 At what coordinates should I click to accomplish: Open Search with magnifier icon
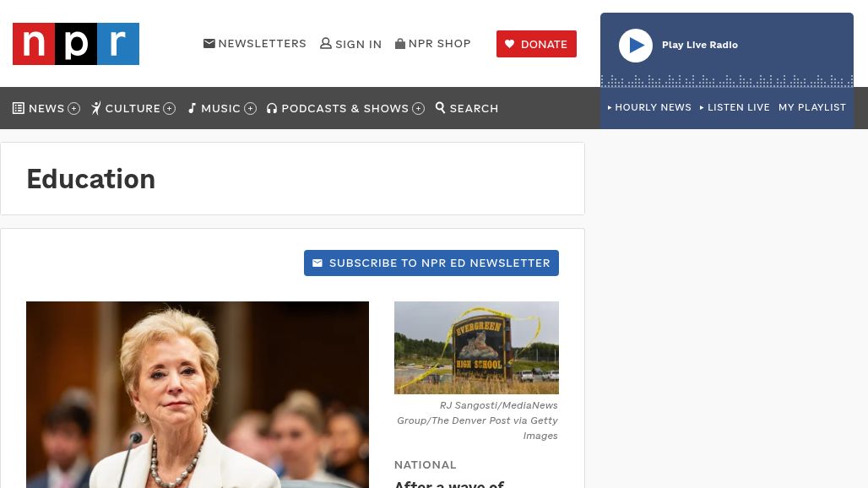[441, 108]
